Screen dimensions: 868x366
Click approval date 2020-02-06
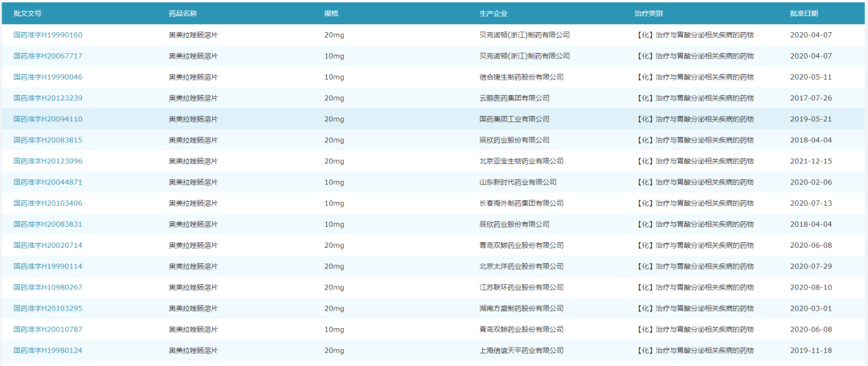pos(811,182)
